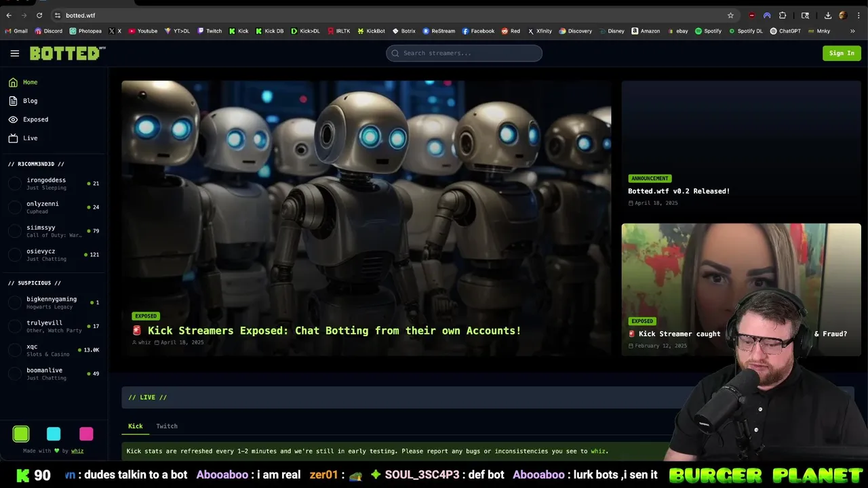This screenshot has width=868, height=488.
Task: Click the Exposed label in sidebar
Action: pos(36,119)
